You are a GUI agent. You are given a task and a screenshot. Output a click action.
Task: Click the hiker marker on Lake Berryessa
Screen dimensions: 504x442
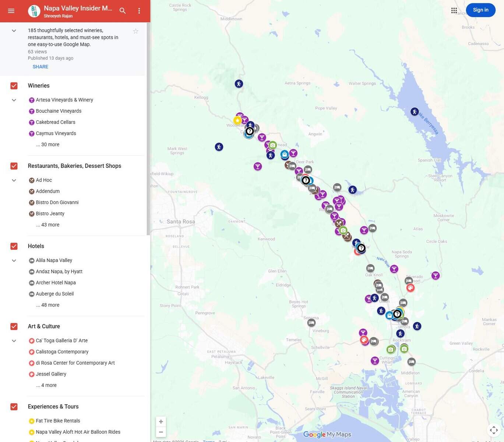click(415, 112)
